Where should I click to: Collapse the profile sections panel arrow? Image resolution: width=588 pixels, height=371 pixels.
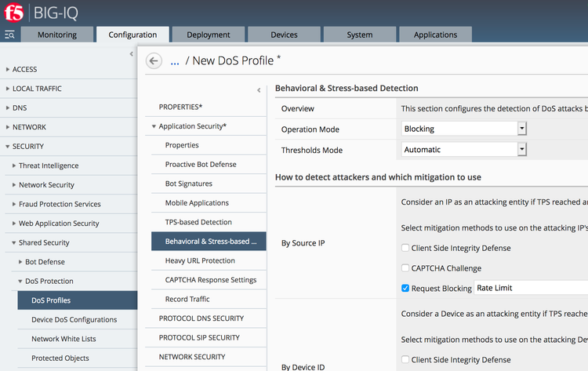tap(259, 90)
